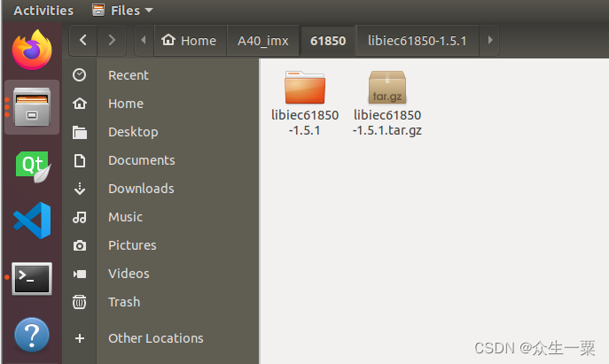This screenshot has height=364, width=609.
Task: Click the trash can icon beside Trash
Action: 79,302
